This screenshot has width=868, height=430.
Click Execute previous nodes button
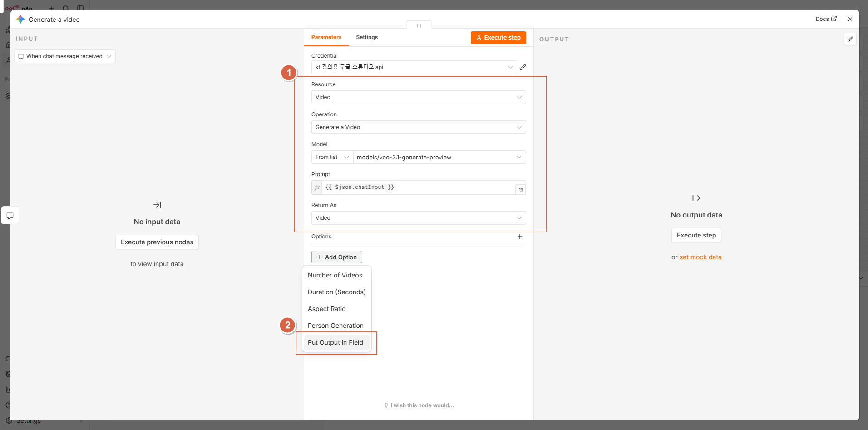coord(157,242)
